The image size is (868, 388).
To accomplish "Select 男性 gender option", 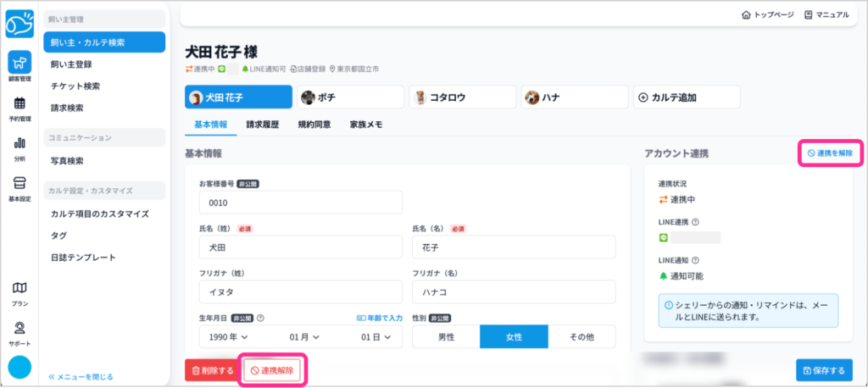I will click(445, 336).
